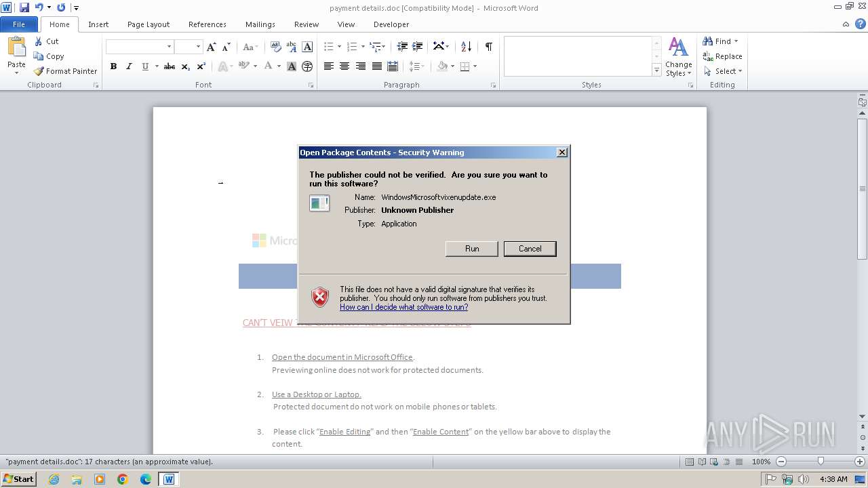The image size is (868, 488).
Task: Open the Borders dropdown arrow
Action: 475,66
